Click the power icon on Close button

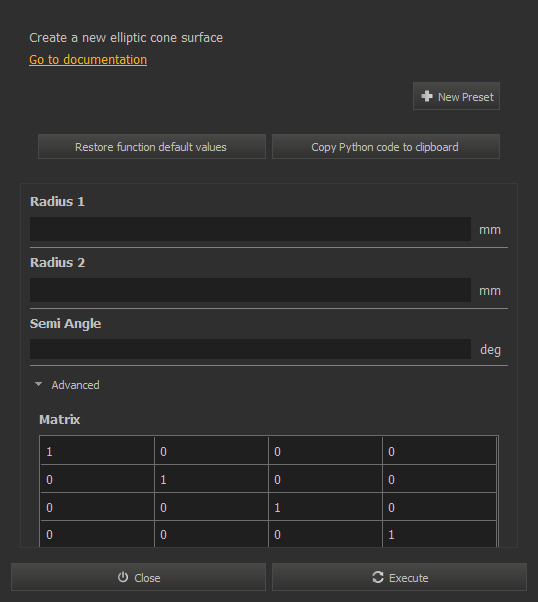(123, 577)
